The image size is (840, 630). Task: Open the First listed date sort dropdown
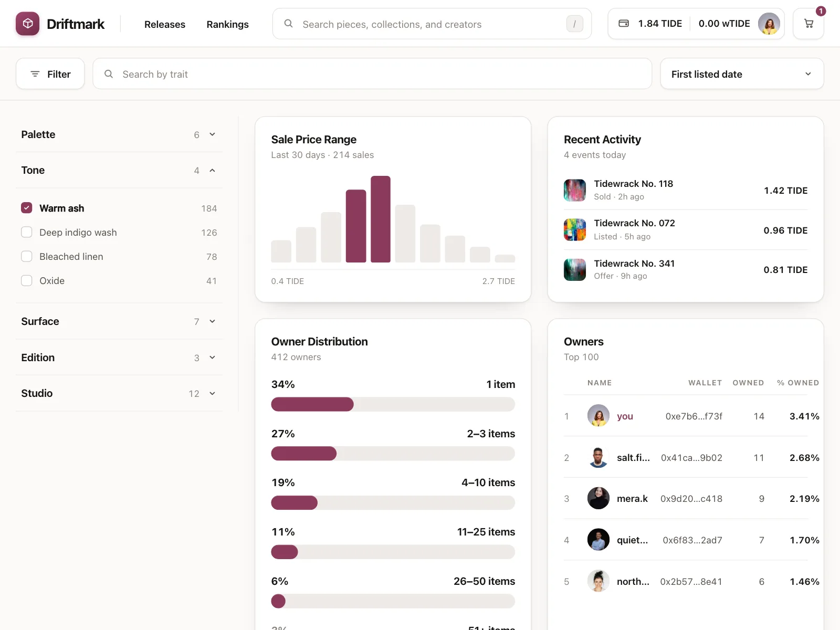pos(742,74)
